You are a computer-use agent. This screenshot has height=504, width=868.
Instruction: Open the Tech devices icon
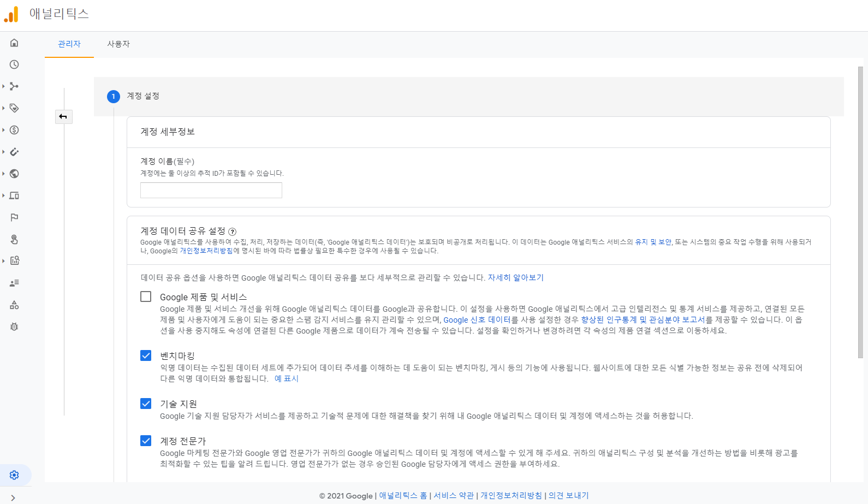(14, 195)
